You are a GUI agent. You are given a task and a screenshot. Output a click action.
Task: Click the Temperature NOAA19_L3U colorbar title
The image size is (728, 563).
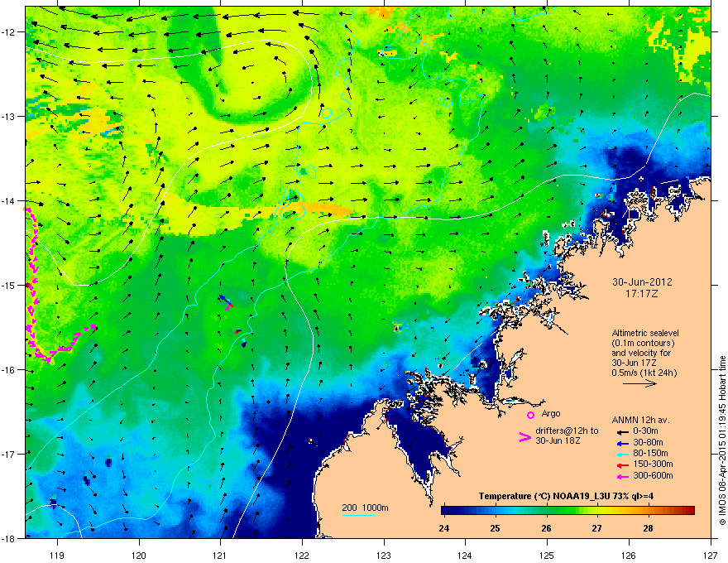(566, 496)
